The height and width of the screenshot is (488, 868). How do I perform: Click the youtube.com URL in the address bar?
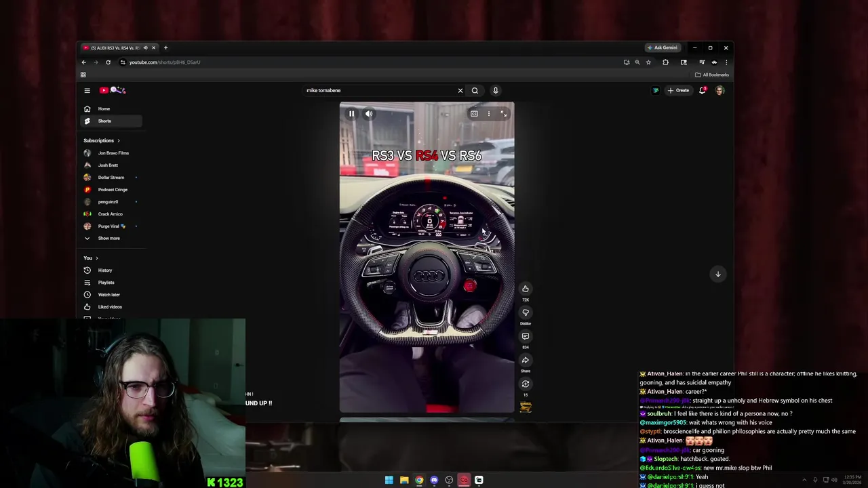coord(165,62)
